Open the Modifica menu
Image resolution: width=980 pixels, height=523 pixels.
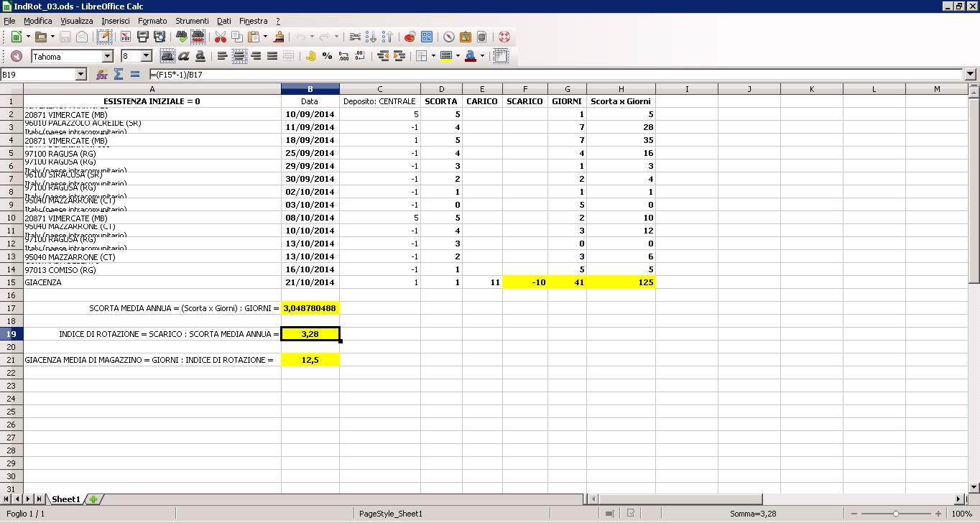pyautogui.click(x=38, y=21)
